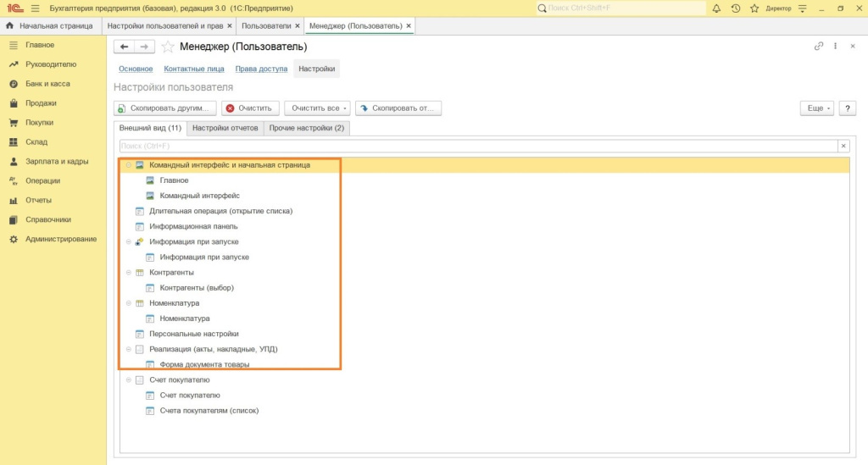
Task: Add Менеджер form to favorites star
Action: pyautogui.click(x=168, y=47)
